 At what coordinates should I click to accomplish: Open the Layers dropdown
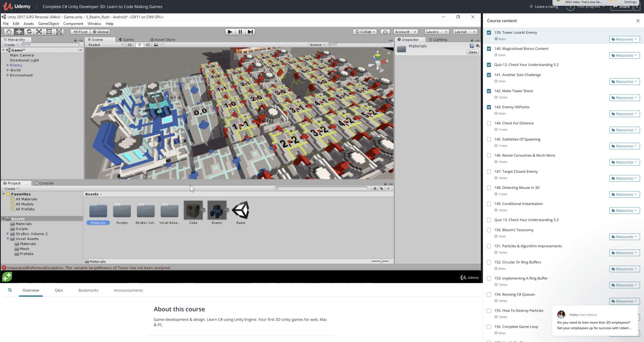[x=436, y=32]
